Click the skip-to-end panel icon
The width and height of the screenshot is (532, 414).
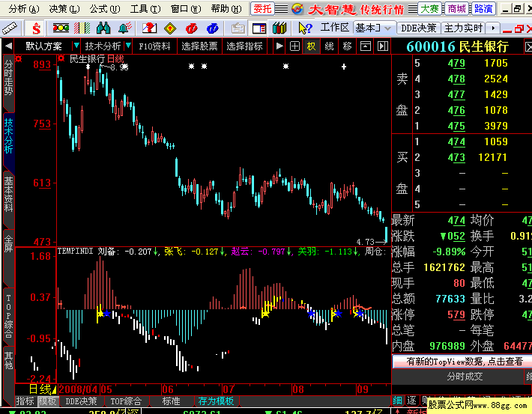pos(383,46)
